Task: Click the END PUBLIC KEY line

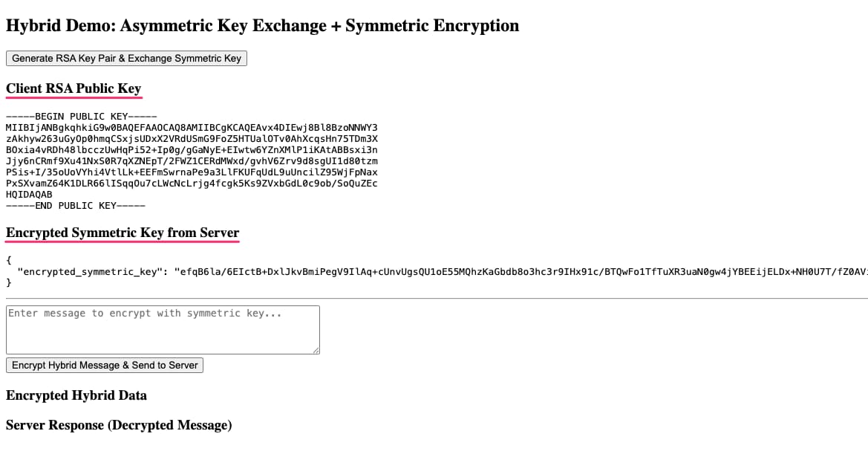Action: (x=75, y=206)
